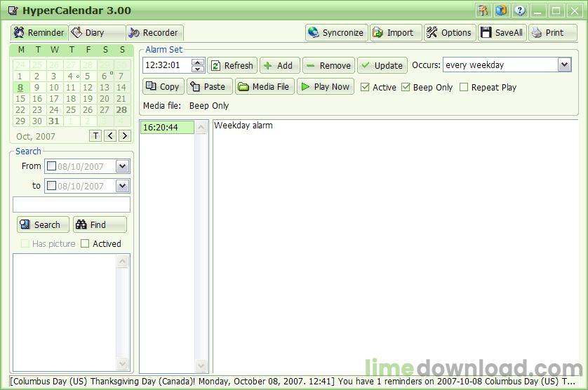
Task: Click the Syncronize toolbar button
Action: tap(336, 33)
